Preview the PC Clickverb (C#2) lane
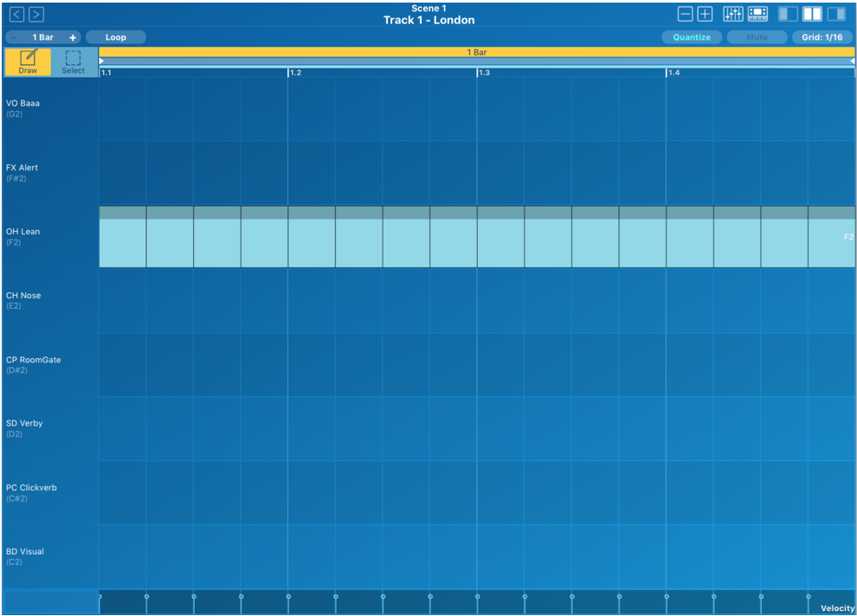Image resolution: width=857 pixels, height=616 pixels. [50, 492]
